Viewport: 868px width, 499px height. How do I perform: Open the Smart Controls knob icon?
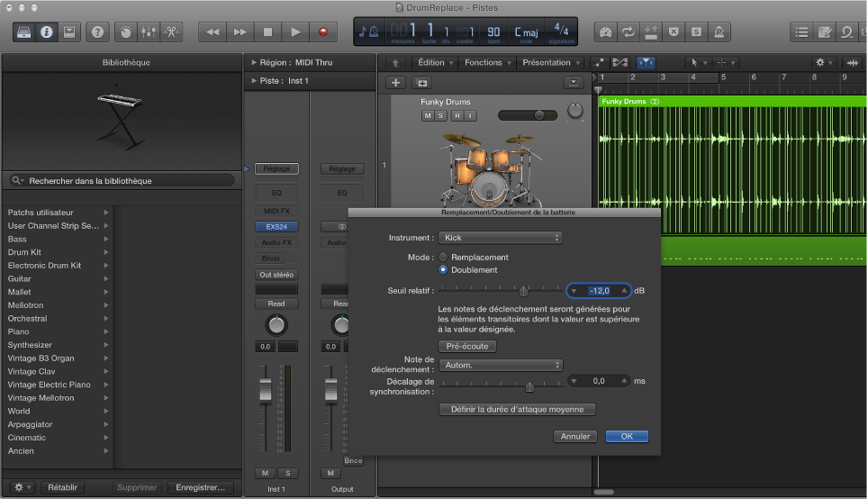(125, 32)
